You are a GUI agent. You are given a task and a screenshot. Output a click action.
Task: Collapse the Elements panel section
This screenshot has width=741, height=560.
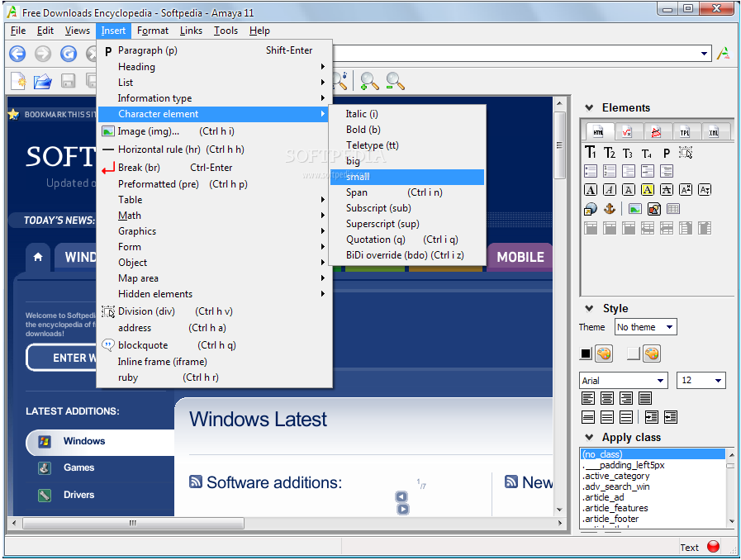(x=589, y=107)
